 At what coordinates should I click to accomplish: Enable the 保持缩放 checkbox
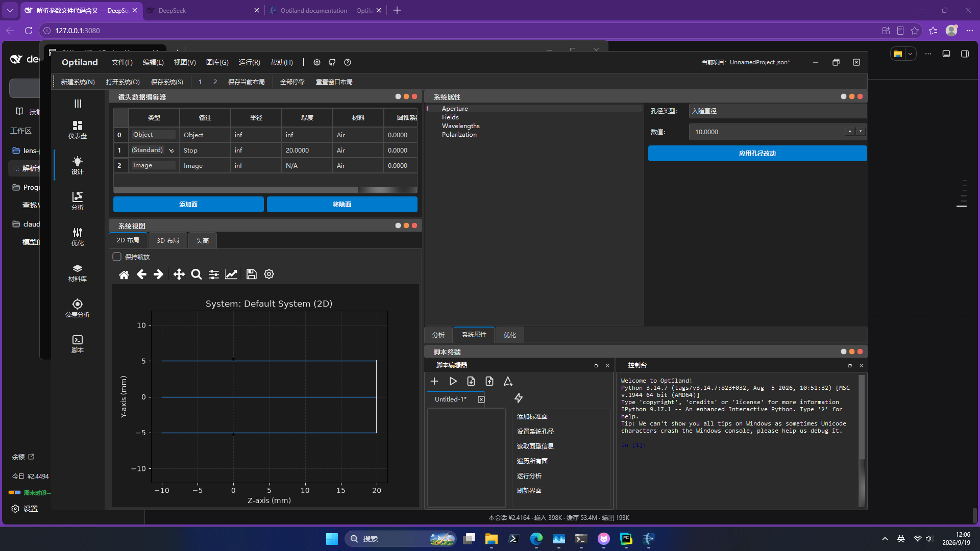117,257
